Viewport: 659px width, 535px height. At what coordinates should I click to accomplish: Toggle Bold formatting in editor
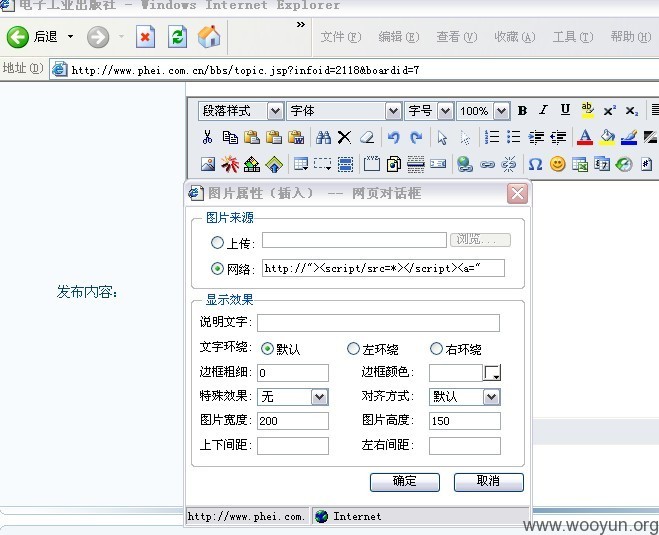point(522,111)
